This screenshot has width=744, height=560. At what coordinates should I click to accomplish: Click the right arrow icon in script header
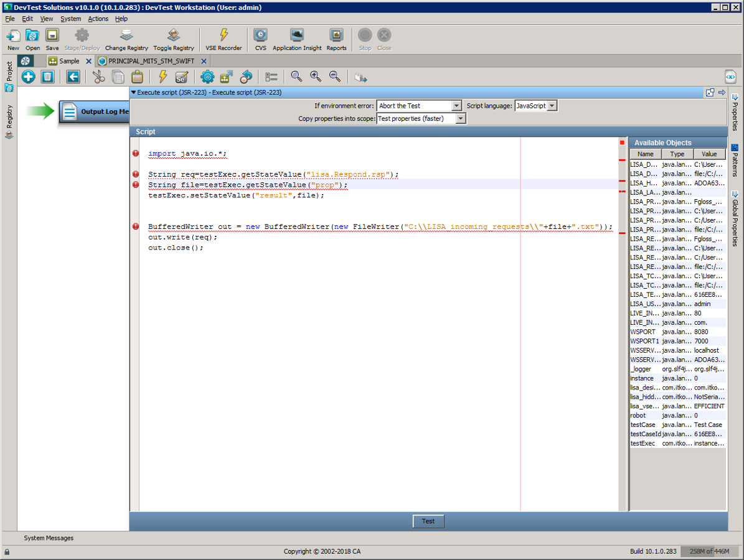pyautogui.click(x=722, y=93)
